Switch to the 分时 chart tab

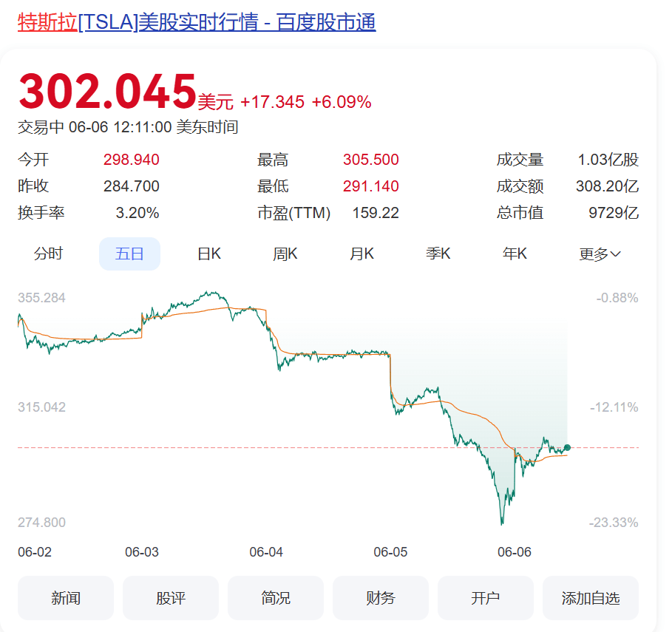click(x=49, y=254)
